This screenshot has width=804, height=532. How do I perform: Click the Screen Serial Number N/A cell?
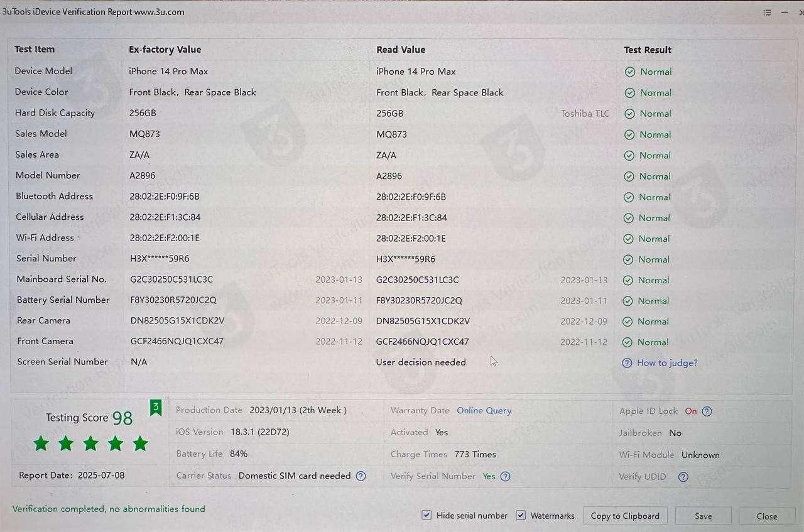[139, 362]
